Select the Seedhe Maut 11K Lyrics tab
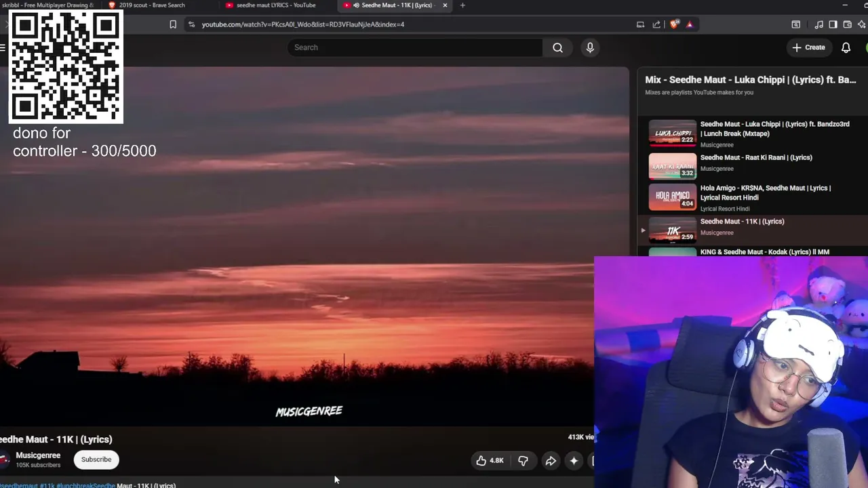Viewport: 868px width, 488px height. [397, 5]
